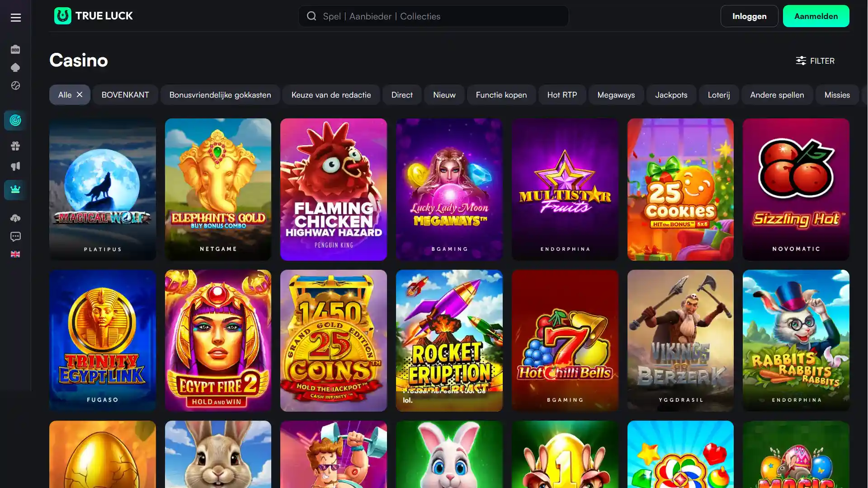Click the filter sliders icon

point(801,61)
